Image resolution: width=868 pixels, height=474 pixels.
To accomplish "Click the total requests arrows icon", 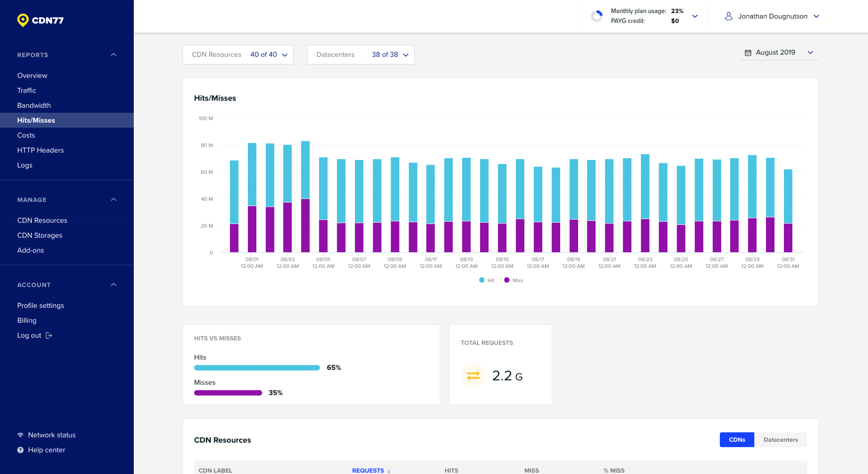I will tap(473, 376).
